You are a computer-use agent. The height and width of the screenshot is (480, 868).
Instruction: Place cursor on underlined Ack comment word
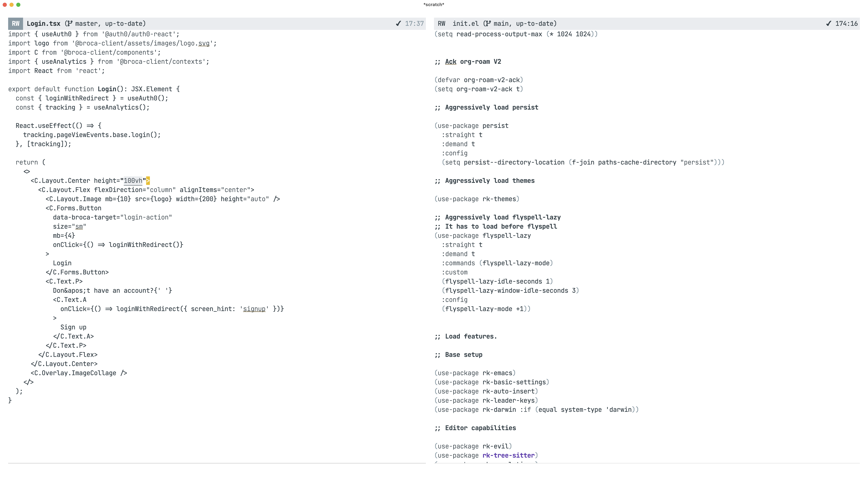point(450,62)
